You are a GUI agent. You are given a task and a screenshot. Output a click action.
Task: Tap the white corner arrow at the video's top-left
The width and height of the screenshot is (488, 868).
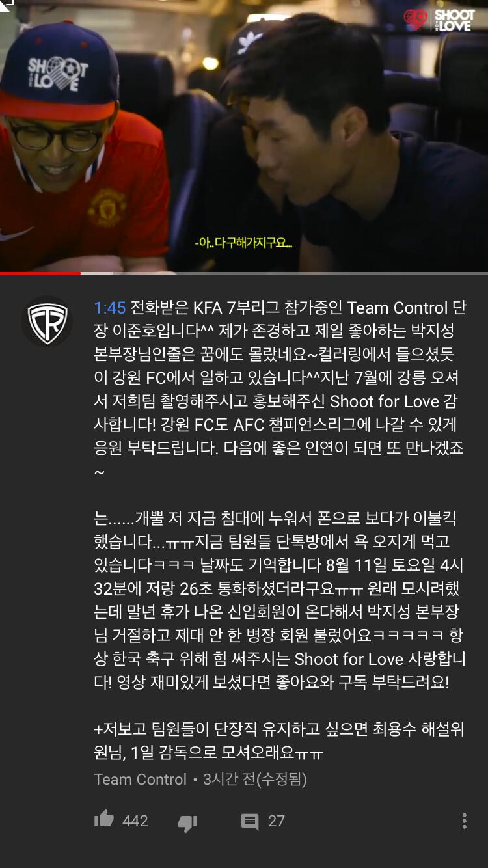7,5
